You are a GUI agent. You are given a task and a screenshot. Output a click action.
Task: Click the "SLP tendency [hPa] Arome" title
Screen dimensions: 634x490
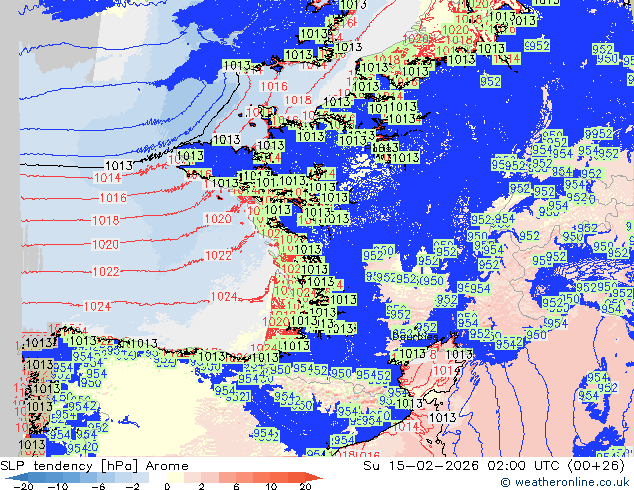pyautogui.click(x=94, y=466)
